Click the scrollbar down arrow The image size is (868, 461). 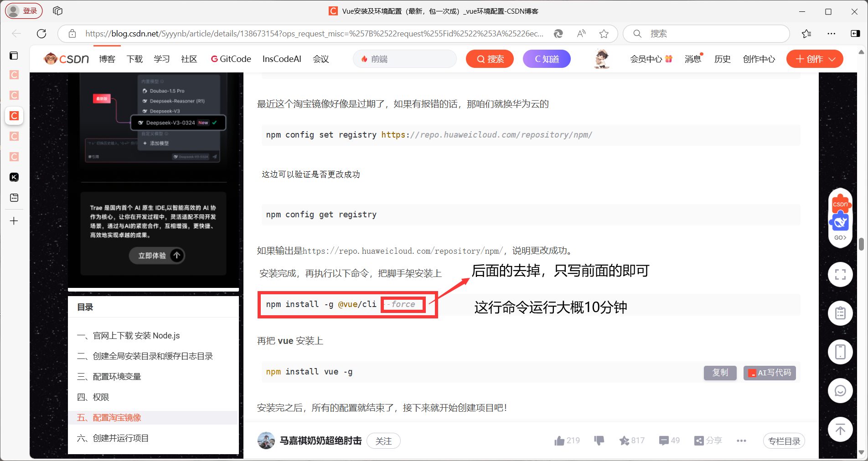861,453
